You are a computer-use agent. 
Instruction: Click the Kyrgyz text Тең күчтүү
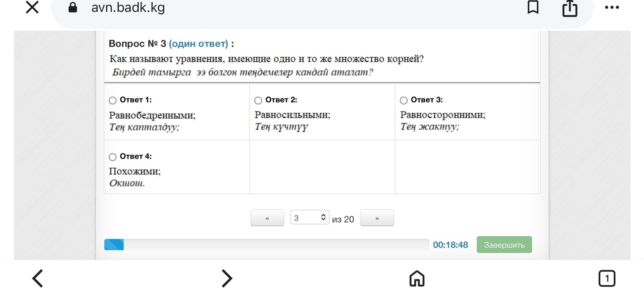tap(281, 127)
